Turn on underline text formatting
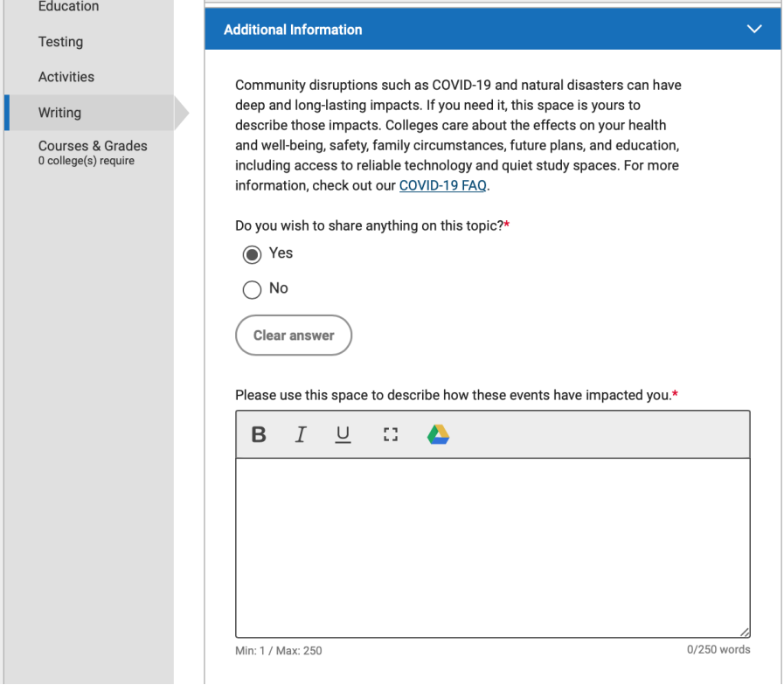 [x=343, y=434]
